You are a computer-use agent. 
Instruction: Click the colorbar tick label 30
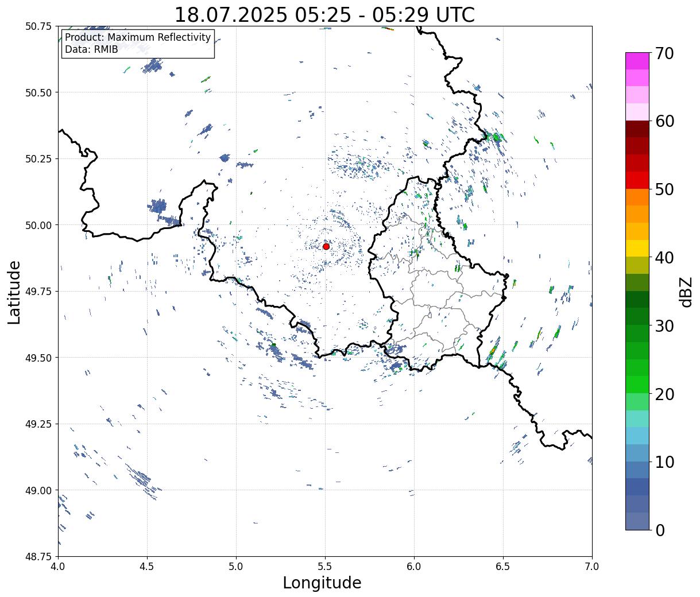pyautogui.click(x=664, y=325)
